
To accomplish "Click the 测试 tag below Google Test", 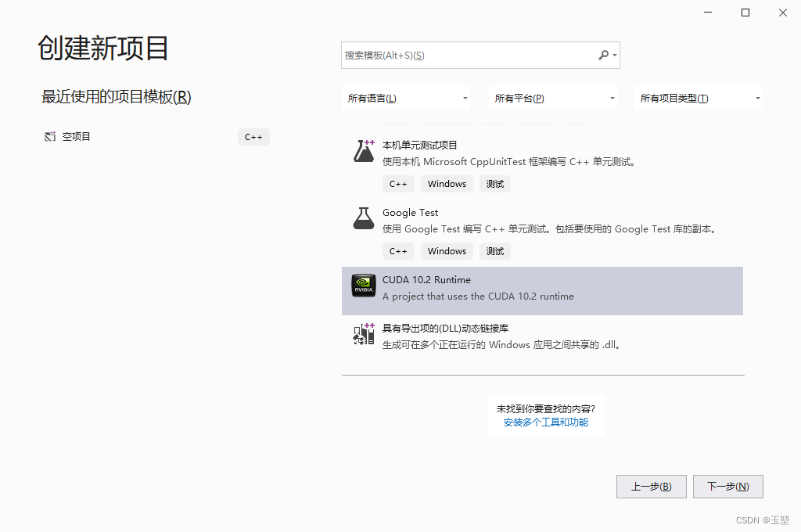I will [x=494, y=250].
